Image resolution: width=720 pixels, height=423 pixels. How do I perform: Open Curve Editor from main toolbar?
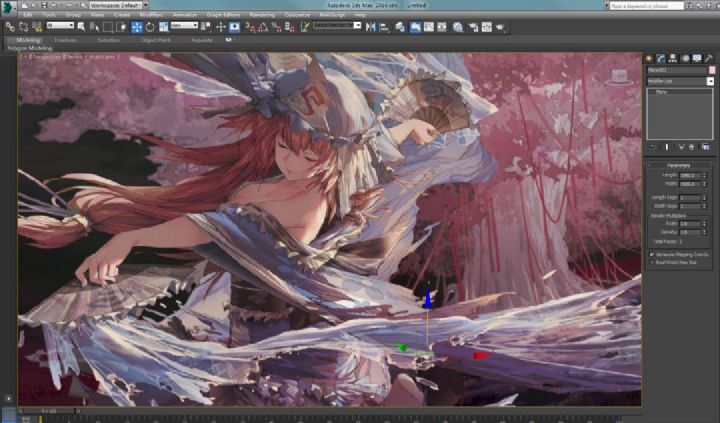pos(429,27)
